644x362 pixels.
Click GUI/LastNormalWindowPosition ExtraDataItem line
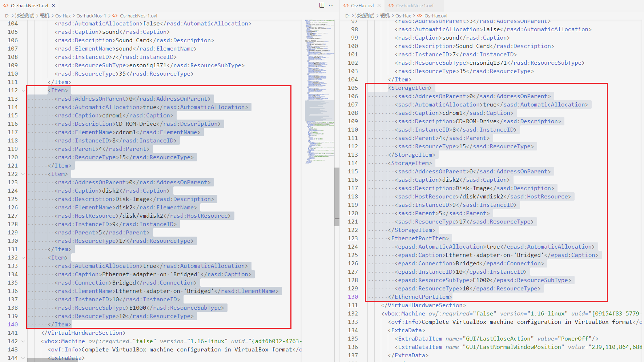519,347
